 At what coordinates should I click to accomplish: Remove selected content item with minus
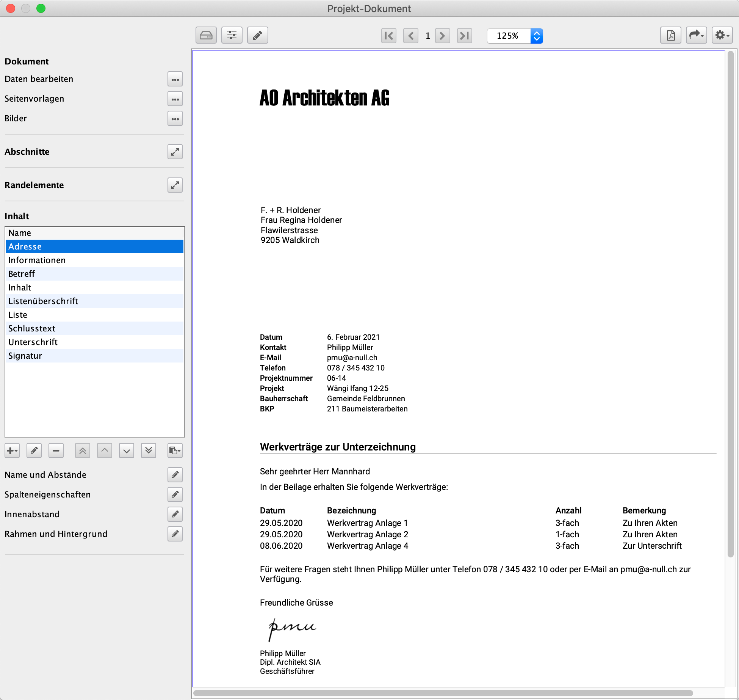[56, 451]
